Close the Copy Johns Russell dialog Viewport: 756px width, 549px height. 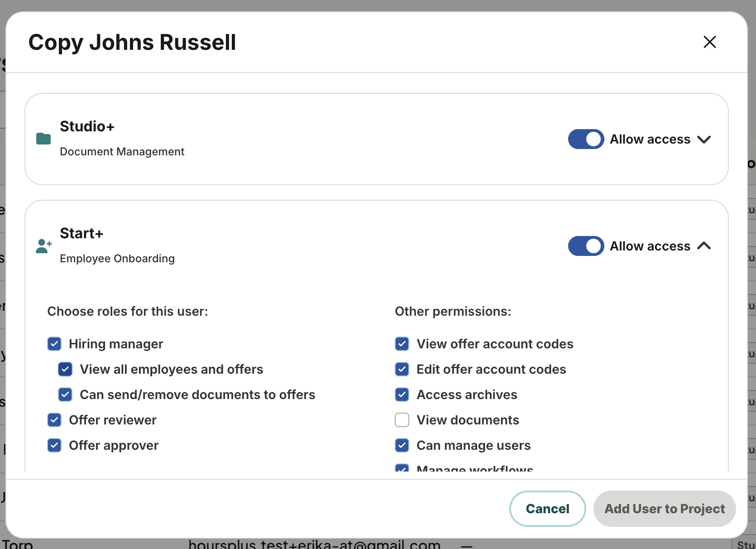tap(709, 42)
